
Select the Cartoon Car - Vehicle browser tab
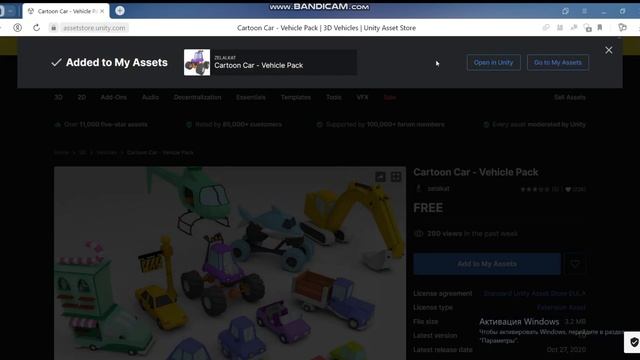[65, 11]
